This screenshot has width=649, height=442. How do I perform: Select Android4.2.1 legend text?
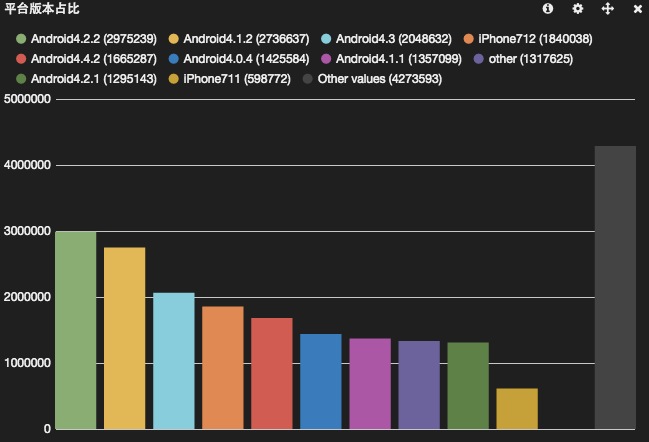pyautogui.click(x=93, y=78)
